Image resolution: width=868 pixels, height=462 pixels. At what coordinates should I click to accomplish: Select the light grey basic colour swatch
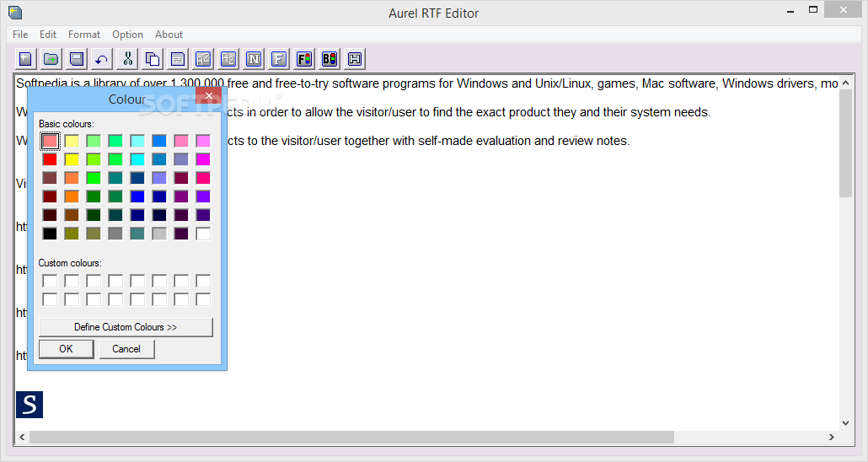159,234
